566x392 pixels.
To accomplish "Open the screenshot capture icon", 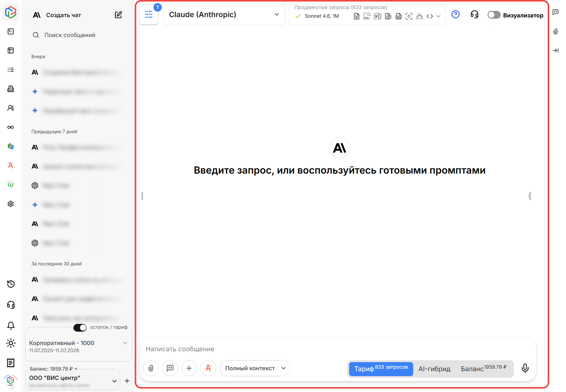I will (x=409, y=16).
